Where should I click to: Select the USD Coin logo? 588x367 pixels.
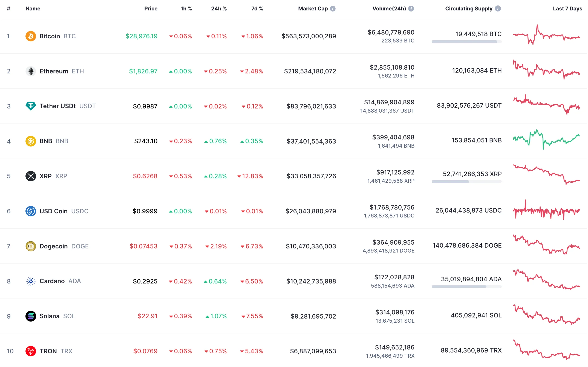pyautogui.click(x=31, y=211)
